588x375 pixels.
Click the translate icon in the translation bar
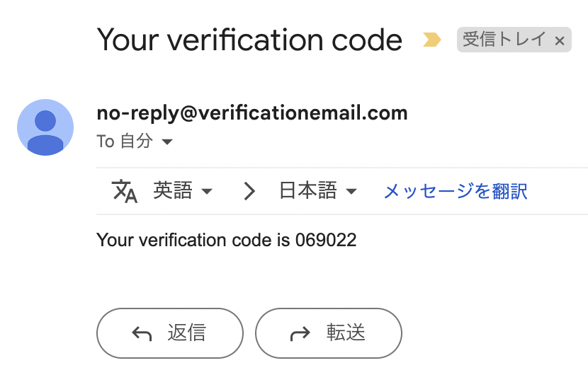(x=125, y=191)
